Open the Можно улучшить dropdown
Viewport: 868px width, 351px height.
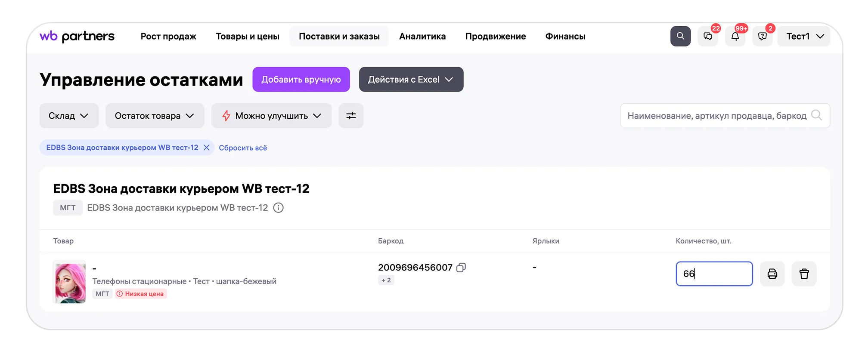(271, 116)
